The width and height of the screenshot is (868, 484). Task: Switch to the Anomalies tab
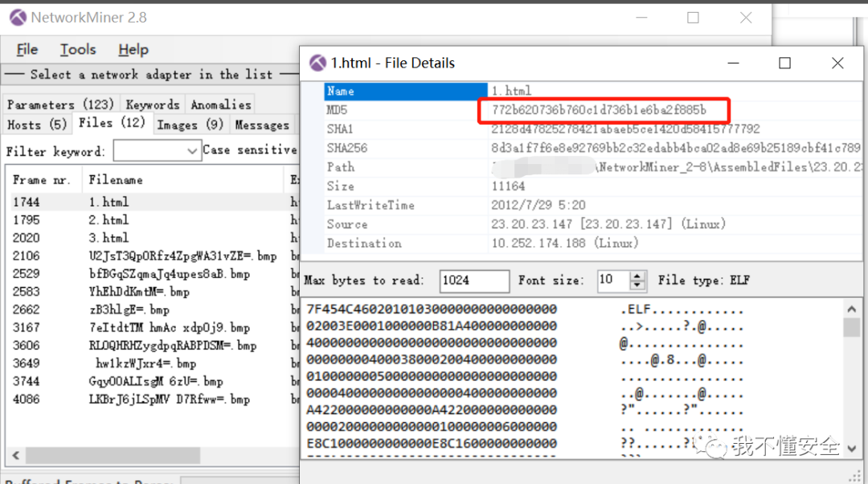(221, 104)
